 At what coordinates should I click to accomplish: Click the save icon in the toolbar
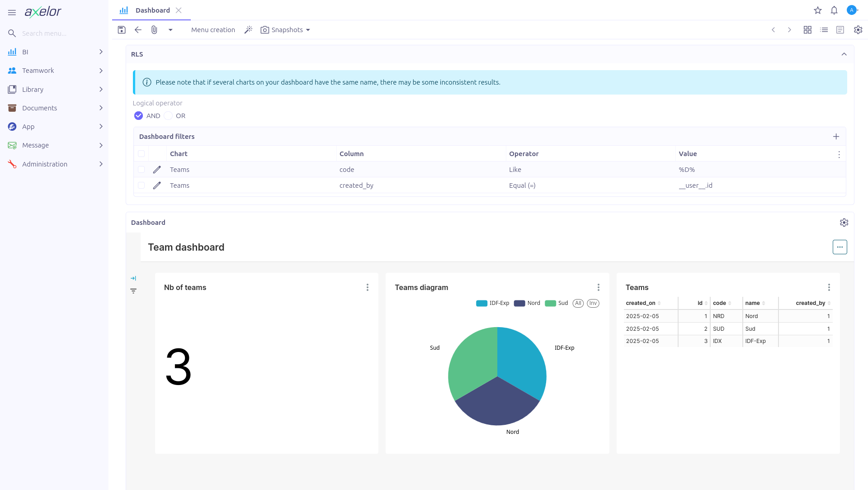pos(121,29)
